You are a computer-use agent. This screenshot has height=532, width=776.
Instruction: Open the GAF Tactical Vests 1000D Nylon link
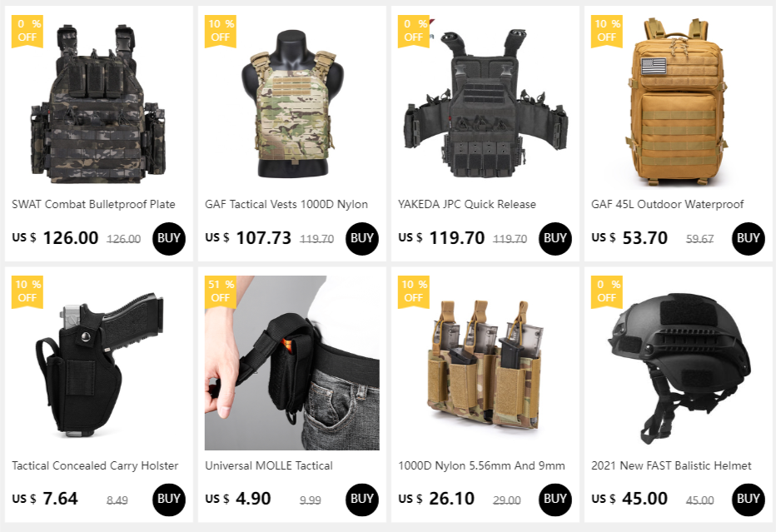click(x=286, y=204)
